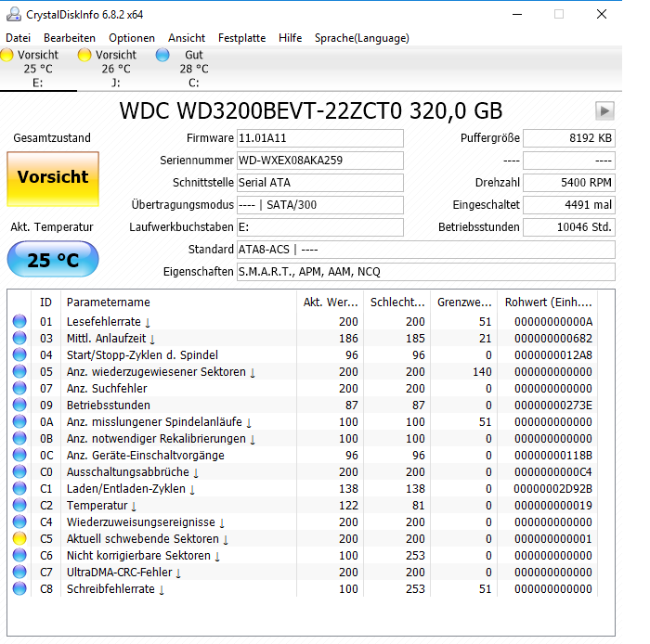Click status icon for Nicht korrigierbare Sektoren

pyautogui.click(x=19, y=555)
